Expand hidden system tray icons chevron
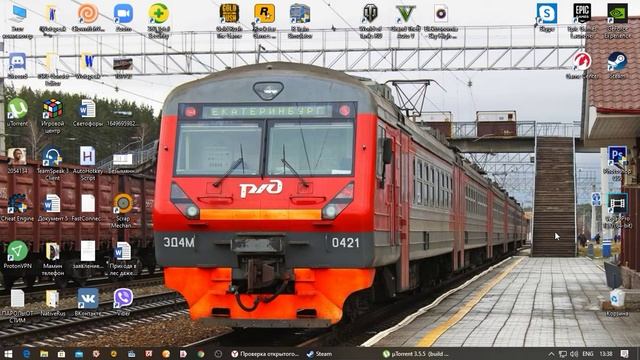The image size is (640, 360). [551, 354]
